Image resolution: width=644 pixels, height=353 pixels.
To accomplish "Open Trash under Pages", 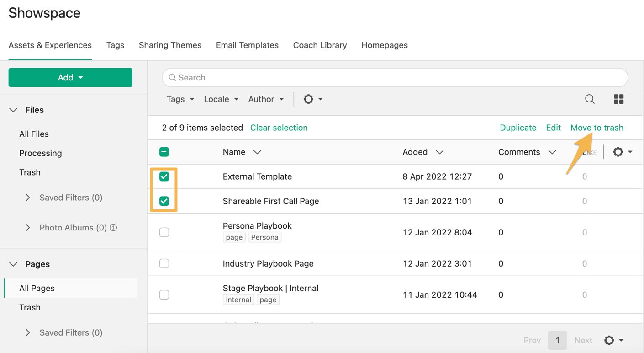I will [30, 307].
